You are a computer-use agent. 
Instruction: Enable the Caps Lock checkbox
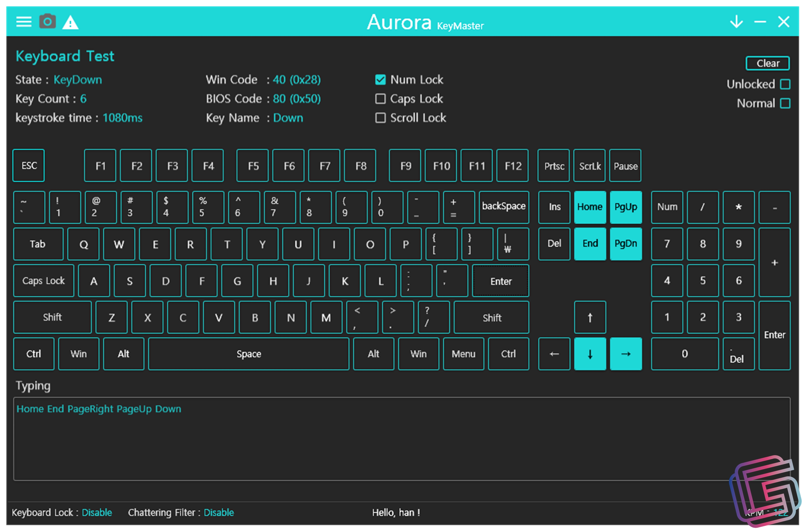pyautogui.click(x=380, y=99)
